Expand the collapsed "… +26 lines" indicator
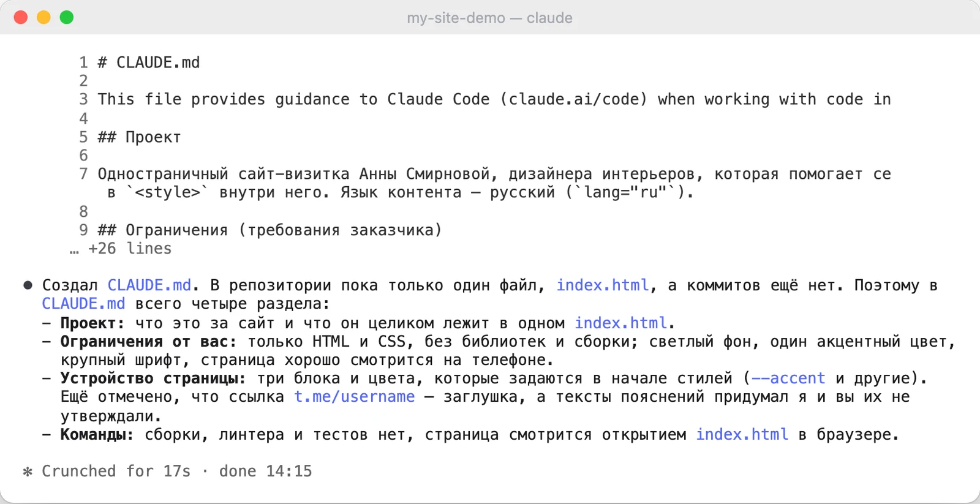 121,249
